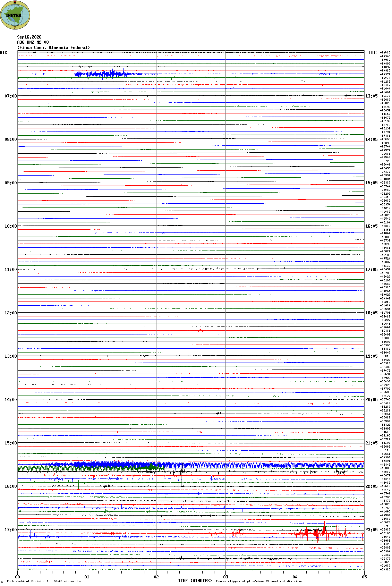Click the green high-amplitude trace below 15:00
392x586 pixels.
coord(90,468)
